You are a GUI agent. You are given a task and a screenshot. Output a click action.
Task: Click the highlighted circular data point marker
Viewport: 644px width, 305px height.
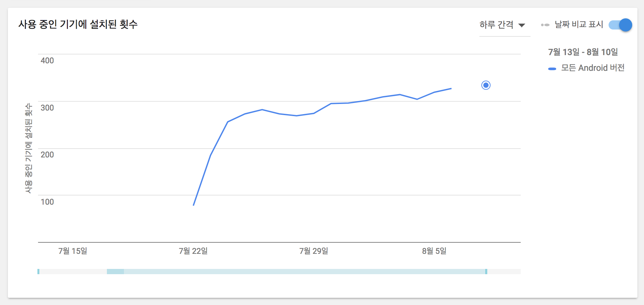click(x=486, y=85)
